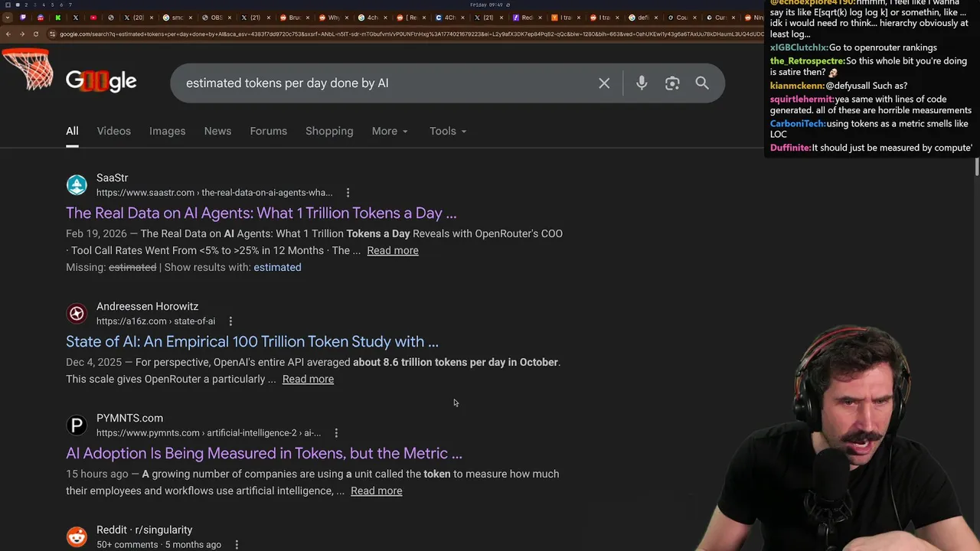980x551 pixels.
Task: Click Read more under SaaStr snippet
Action: click(x=393, y=250)
